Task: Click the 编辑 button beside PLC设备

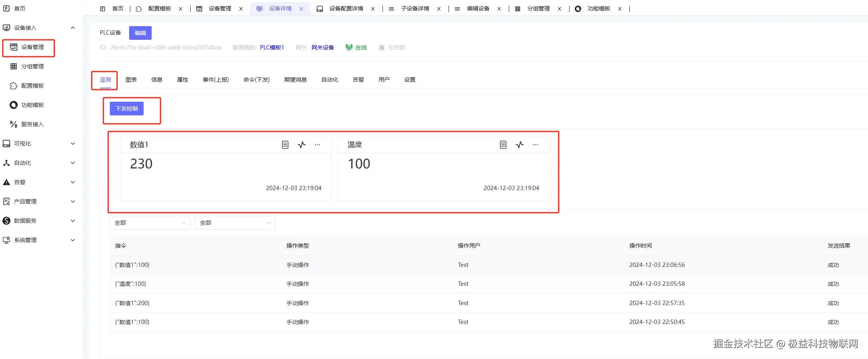Action: click(x=140, y=33)
